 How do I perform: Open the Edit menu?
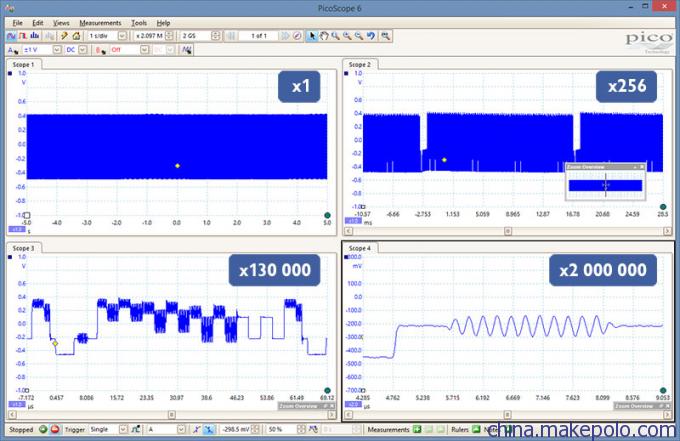tap(38, 23)
